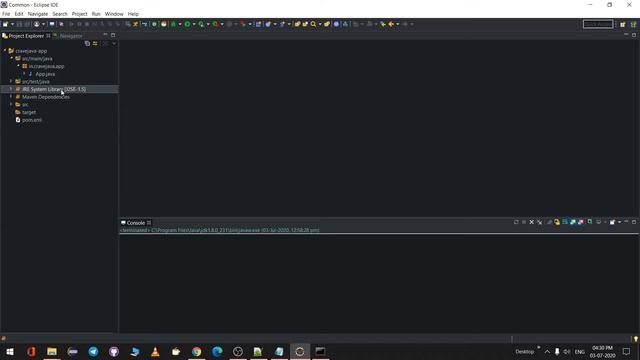
Task: Open the Window menu
Action: coord(114,14)
